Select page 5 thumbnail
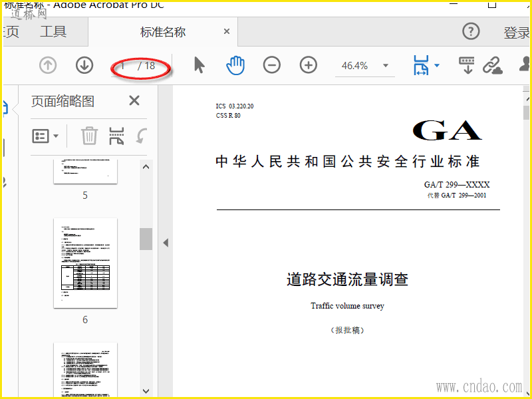Screen dimensions: 532x399 [86, 172]
